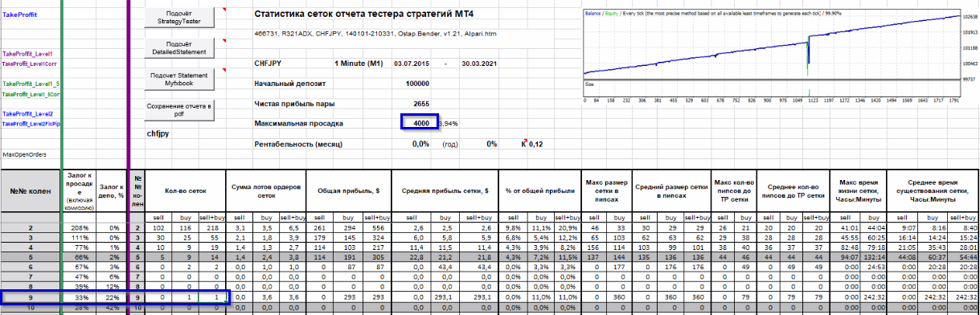Select the Чистая прибыль пары value 2655
The image size is (980, 315).
click(420, 103)
